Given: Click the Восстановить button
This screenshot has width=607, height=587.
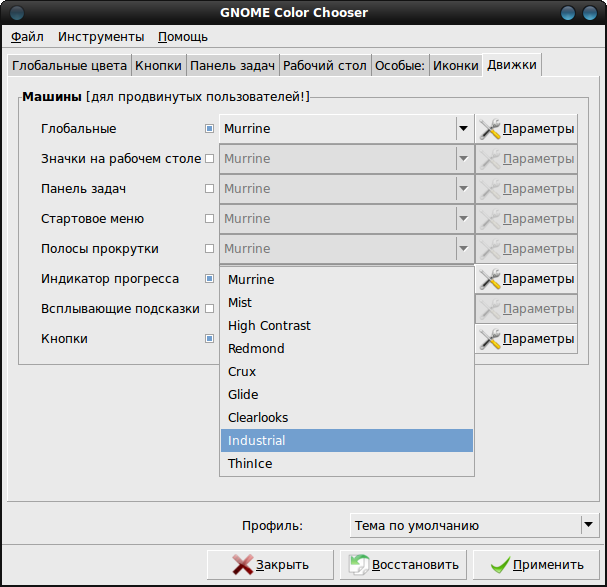Looking at the screenshot, I should point(403,565).
